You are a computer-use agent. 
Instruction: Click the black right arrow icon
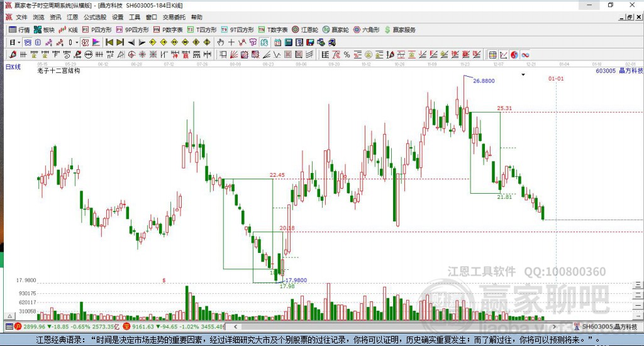[142, 42]
